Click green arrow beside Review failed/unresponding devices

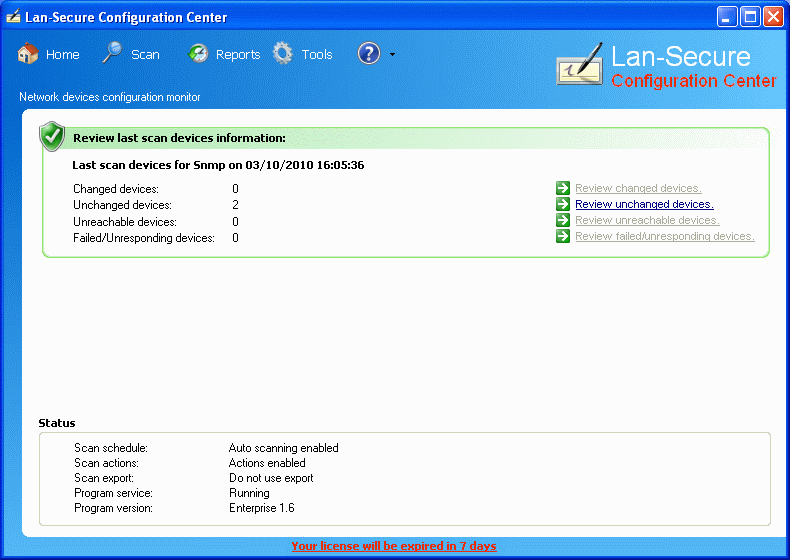[563, 236]
